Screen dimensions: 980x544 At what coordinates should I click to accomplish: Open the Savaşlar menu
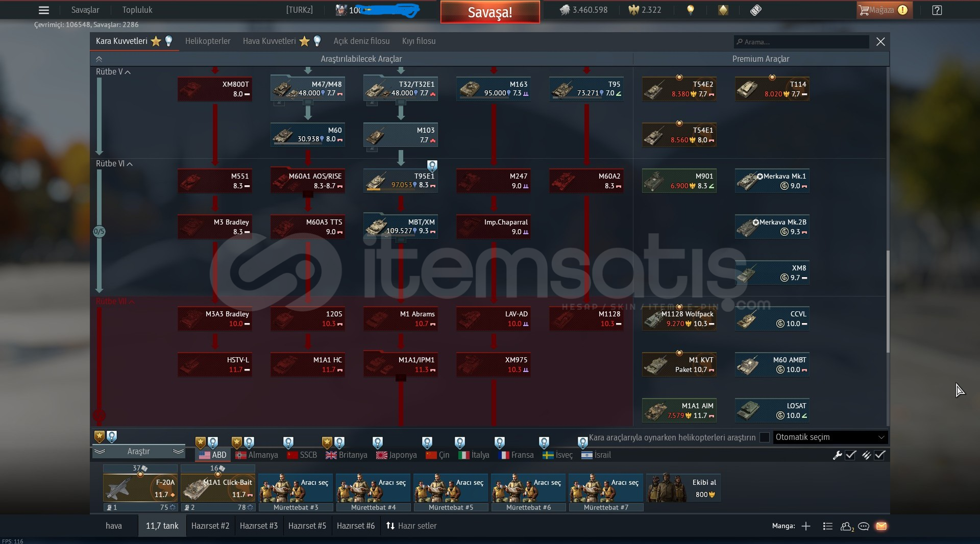pos(85,10)
